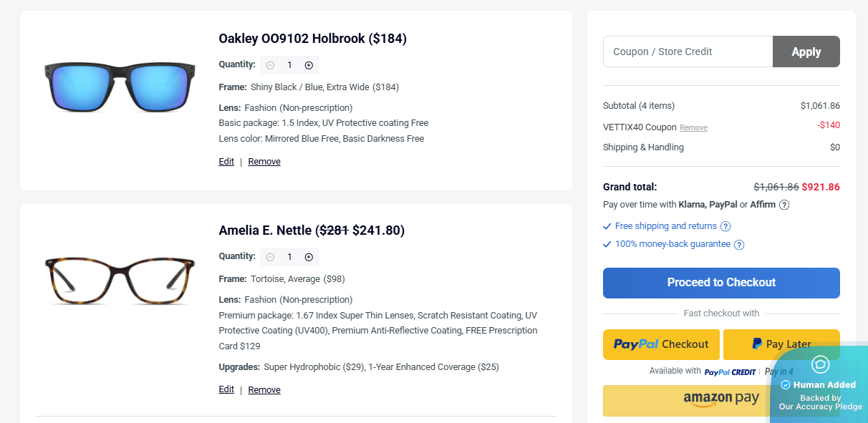Remove Amelia E. Nettle from cart
This screenshot has width=868, height=423.
tap(264, 390)
